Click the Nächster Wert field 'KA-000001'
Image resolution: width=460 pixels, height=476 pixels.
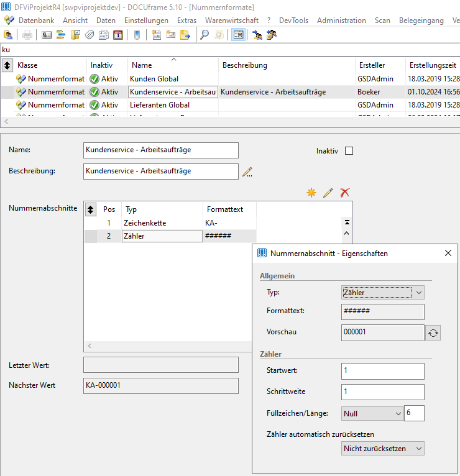click(x=160, y=385)
